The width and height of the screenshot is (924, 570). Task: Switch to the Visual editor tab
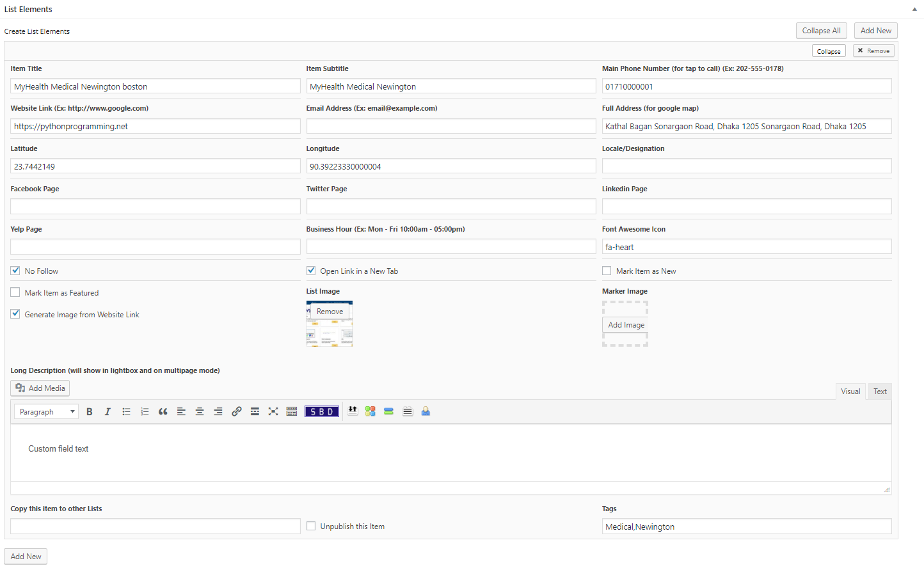tap(850, 392)
